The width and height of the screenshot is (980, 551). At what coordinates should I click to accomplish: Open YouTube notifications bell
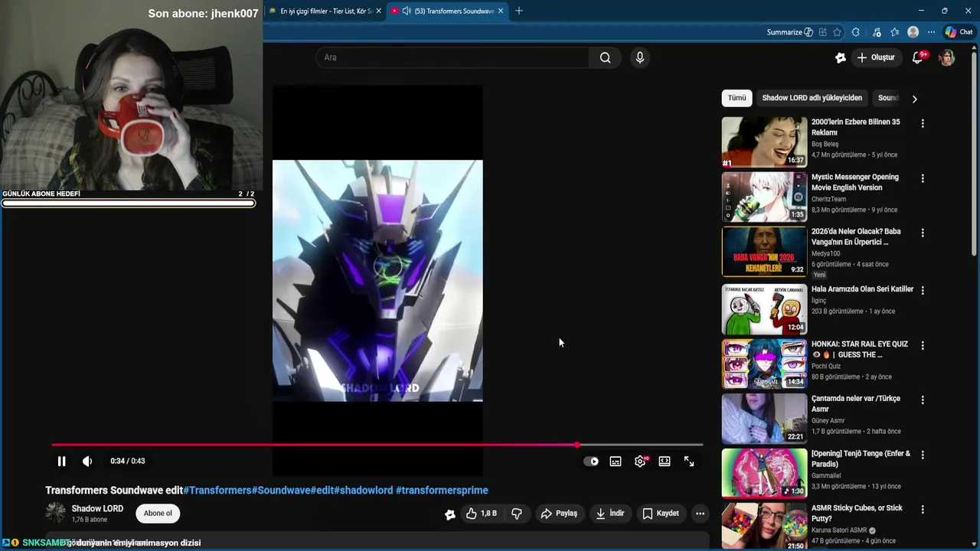click(x=917, y=57)
